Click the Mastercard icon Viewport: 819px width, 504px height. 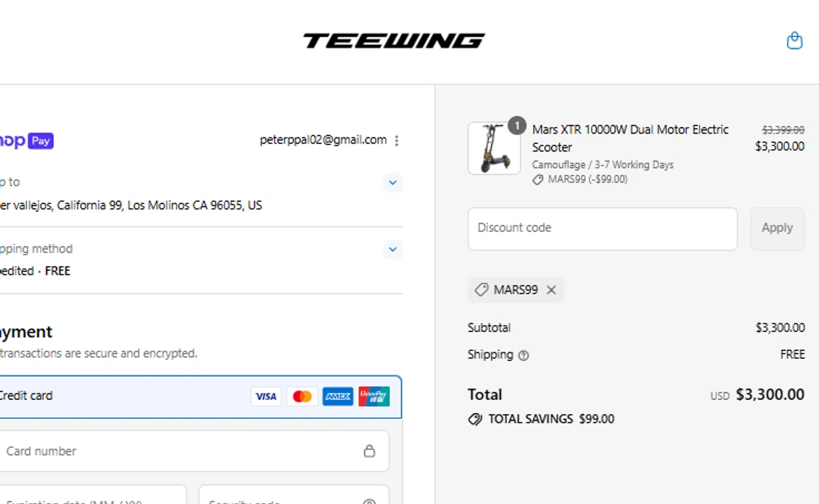(x=302, y=396)
